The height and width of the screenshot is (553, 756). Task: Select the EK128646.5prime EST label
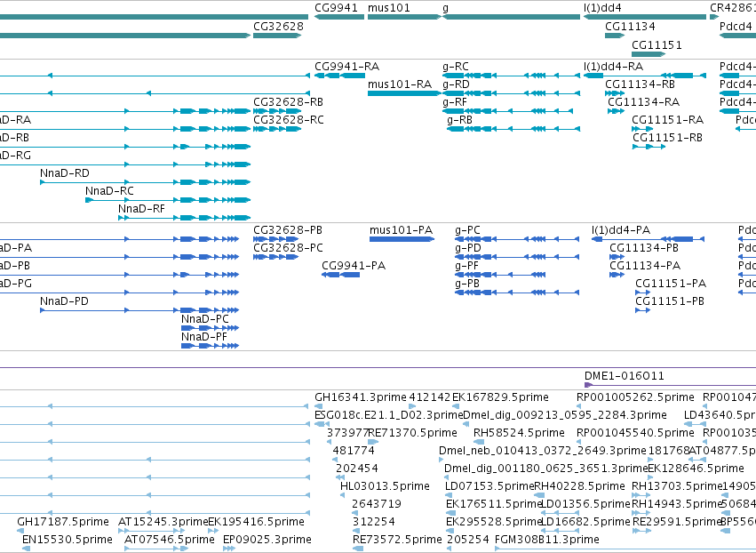point(696,469)
